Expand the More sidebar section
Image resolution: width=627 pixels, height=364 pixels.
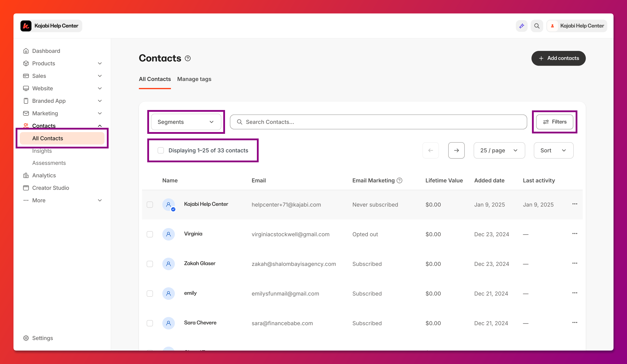(x=100, y=200)
